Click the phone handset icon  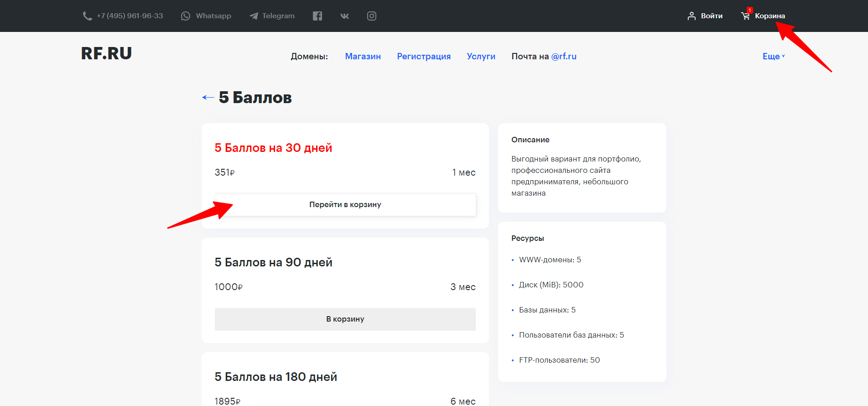click(87, 16)
